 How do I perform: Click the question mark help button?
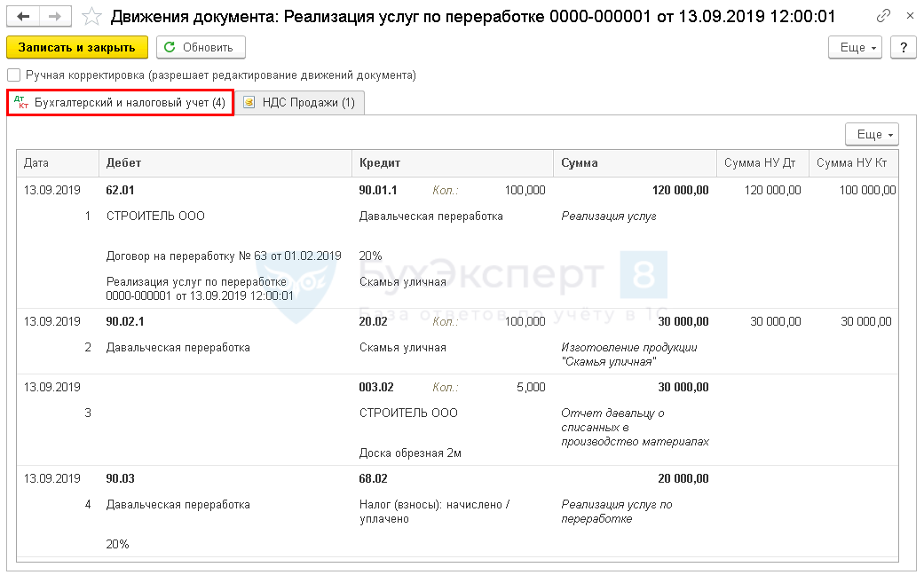[903, 48]
